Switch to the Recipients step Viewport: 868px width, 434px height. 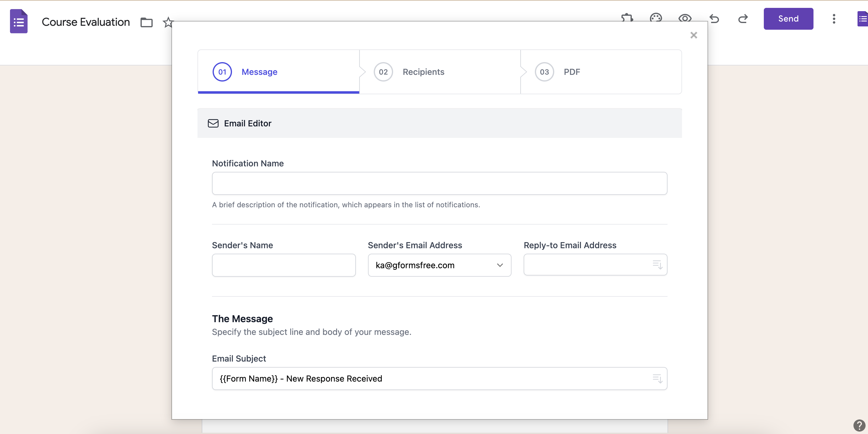click(x=423, y=72)
